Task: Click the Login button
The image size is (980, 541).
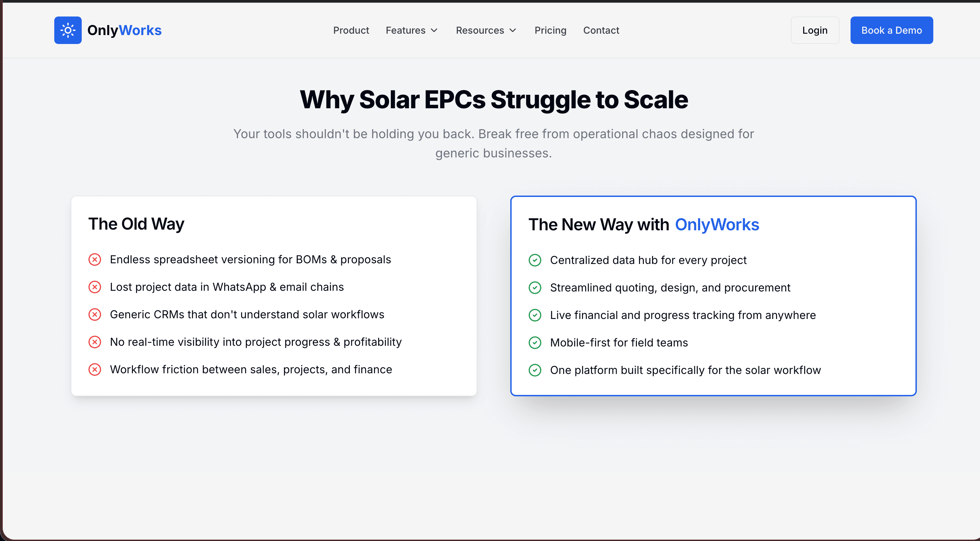Action: 814,30
